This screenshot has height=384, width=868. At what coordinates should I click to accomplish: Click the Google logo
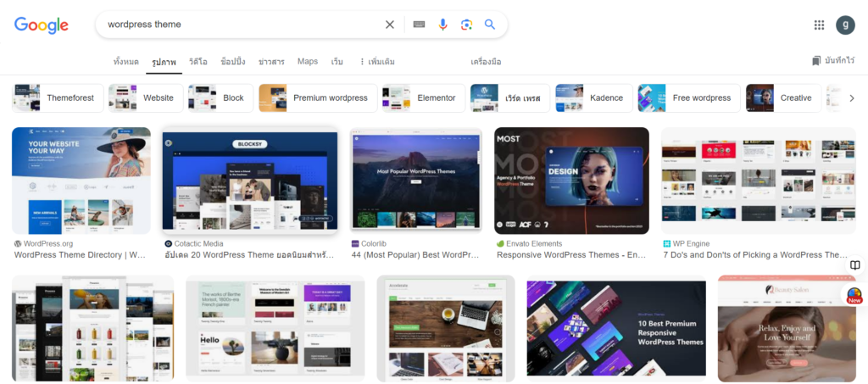[41, 25]
